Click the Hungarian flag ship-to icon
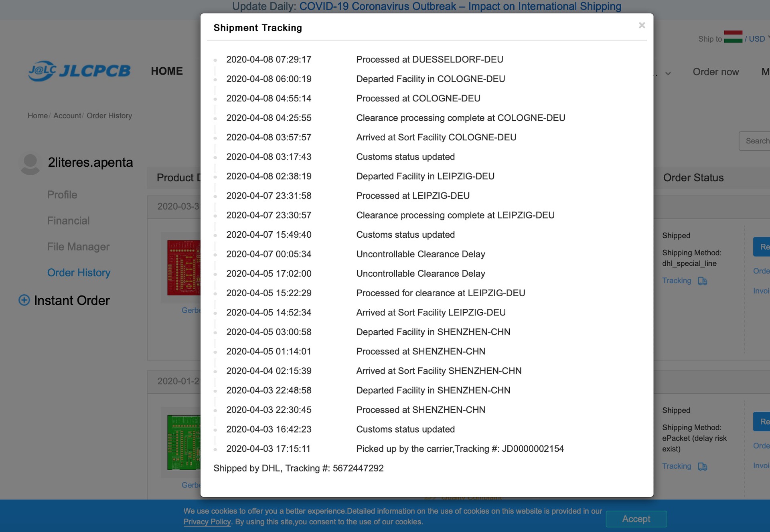 coord(733,37)
